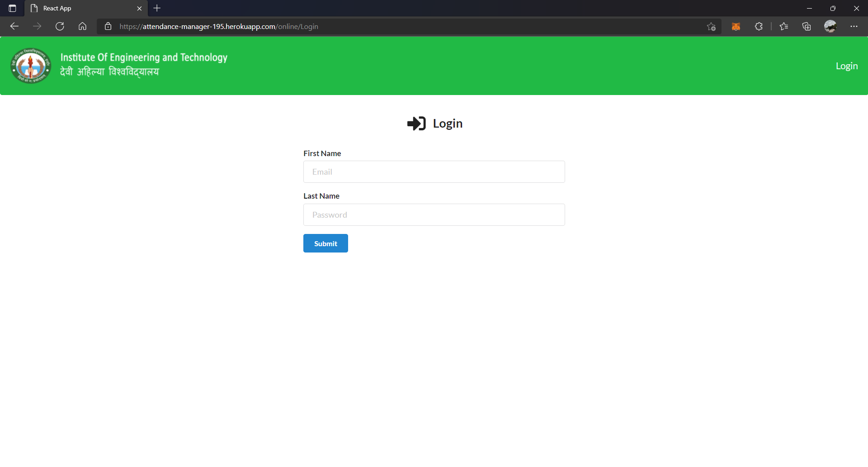Open the browser Extensions puzzle icon
This screenshot has width=868, height=467.
click(759, 26)
